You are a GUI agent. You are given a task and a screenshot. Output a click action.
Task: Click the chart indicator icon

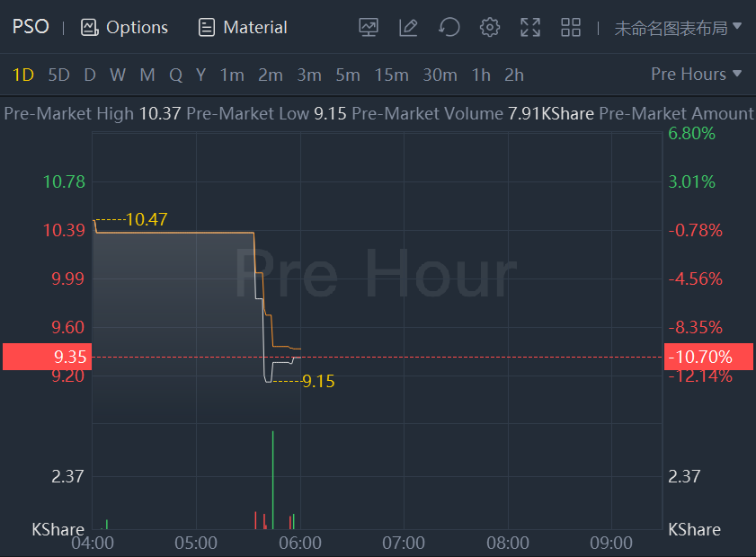369,27
